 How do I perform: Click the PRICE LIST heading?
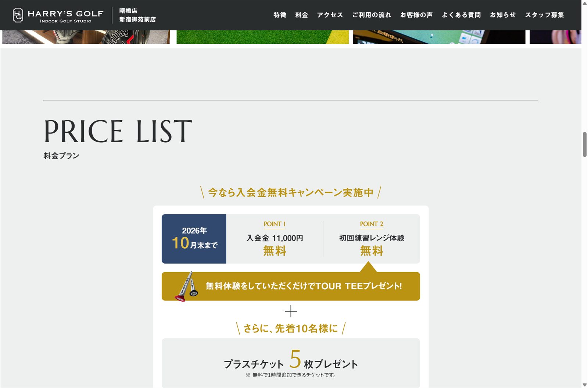pyautogui.click(x=118, y=131)
